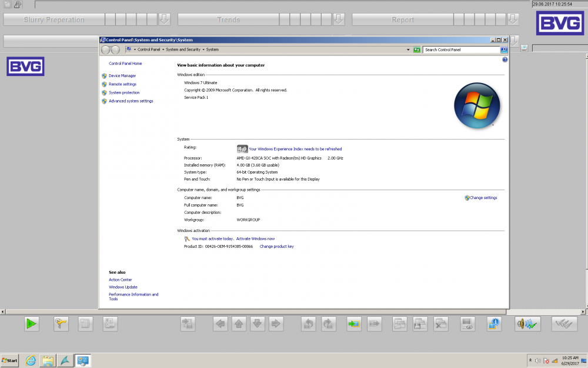This screenshot has width=588, height=368.
Task: Click the clockwise next-picture arrow icon
Action: point(329,324)
